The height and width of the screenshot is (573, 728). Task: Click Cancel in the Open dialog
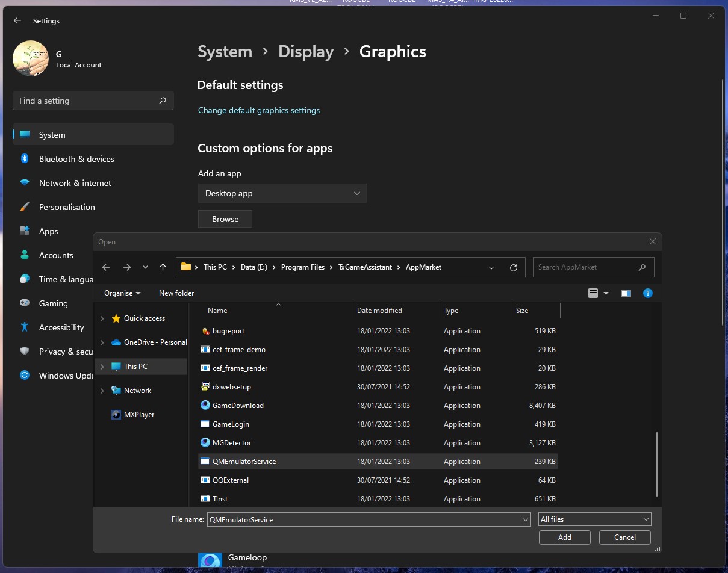[625, 537]
